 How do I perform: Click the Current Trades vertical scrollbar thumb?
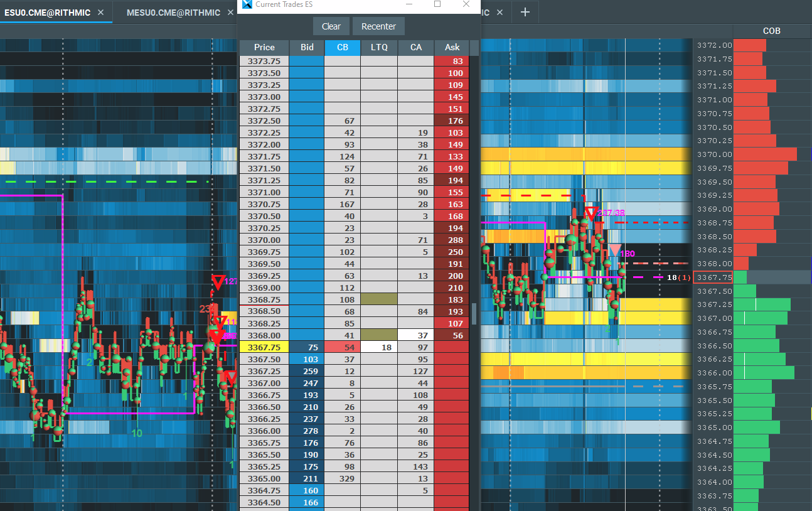[474, 314]
